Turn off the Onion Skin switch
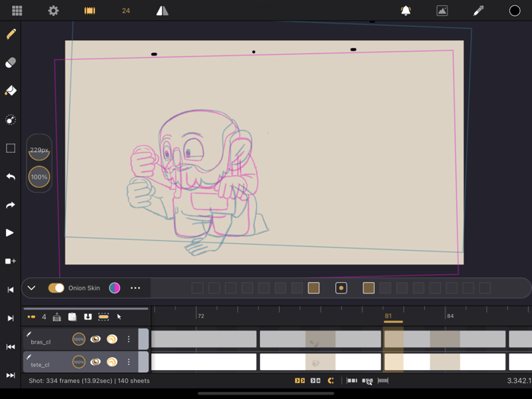Screen dimensions: 532x399 (x=56, y=288)
